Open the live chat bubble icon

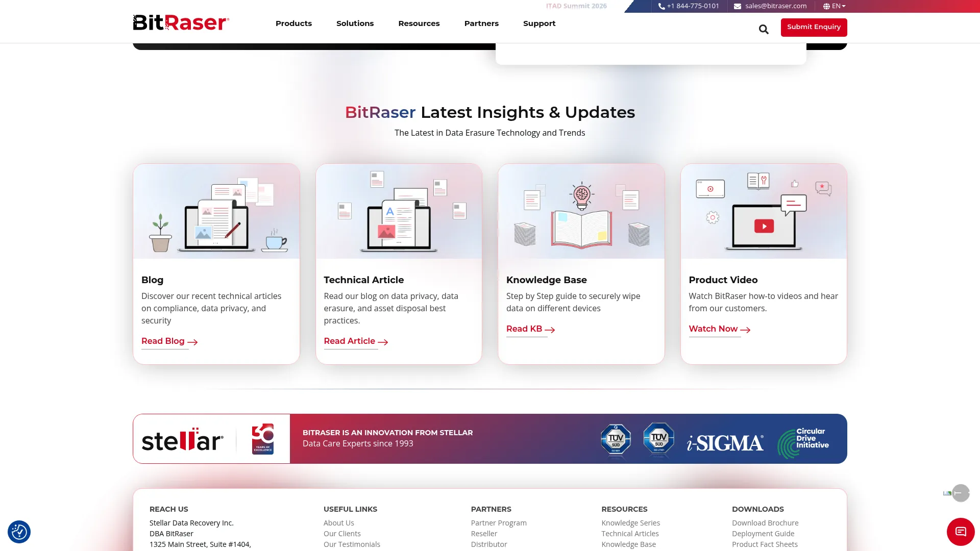point(961,532)
